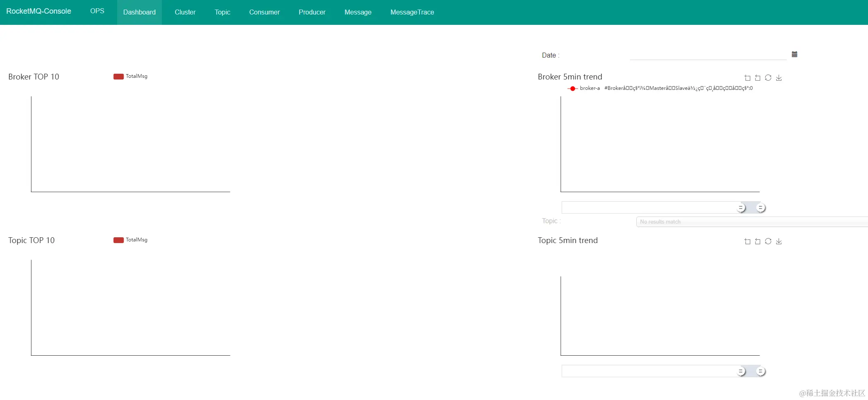Open the MessageTrace tab
Screen dimensions: 868x400
click(412, 12)
